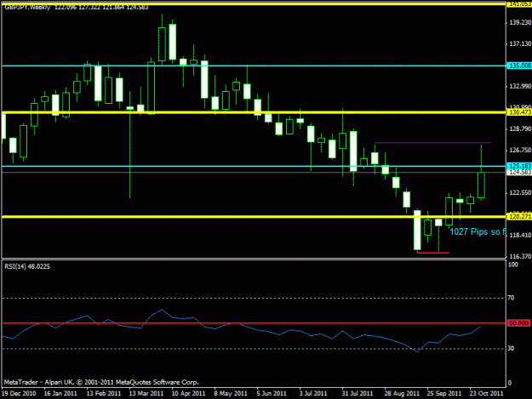Image resolution: width=532 pixels, height=399 pixels.
Task: Click the 10 Apr 2011 date label
Action: (x=189, y=393)
